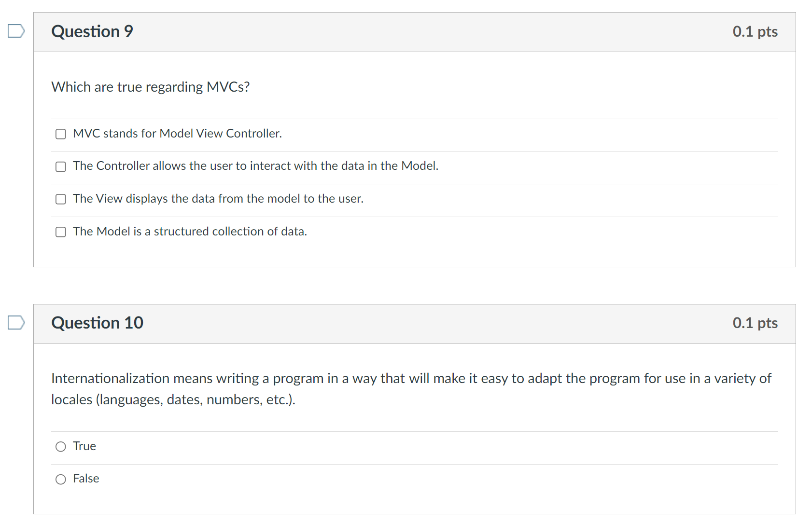Check 'The View displays the data from the model' option
Image resolution: width=812 pixels, height=522 pixels.
[x=60, y=199]
